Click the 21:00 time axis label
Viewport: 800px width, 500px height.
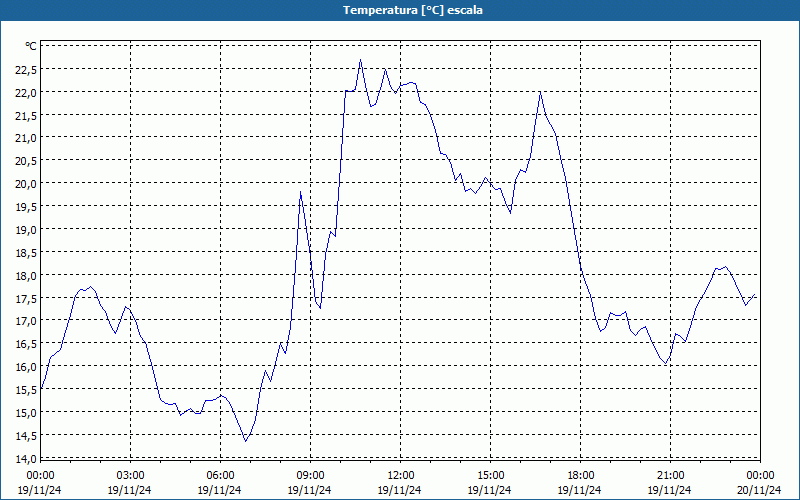tap(670, 476)
